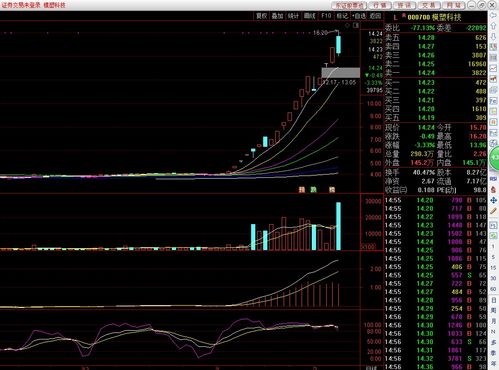Click 标记 mark in chart toolbar
The width and height of the screenshot is (499, 370).
click(342, 16)
